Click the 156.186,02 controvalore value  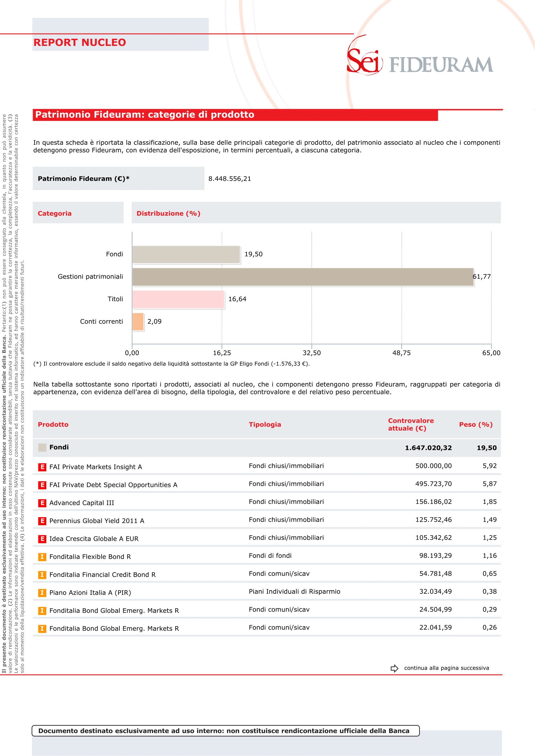coord(433,502)
